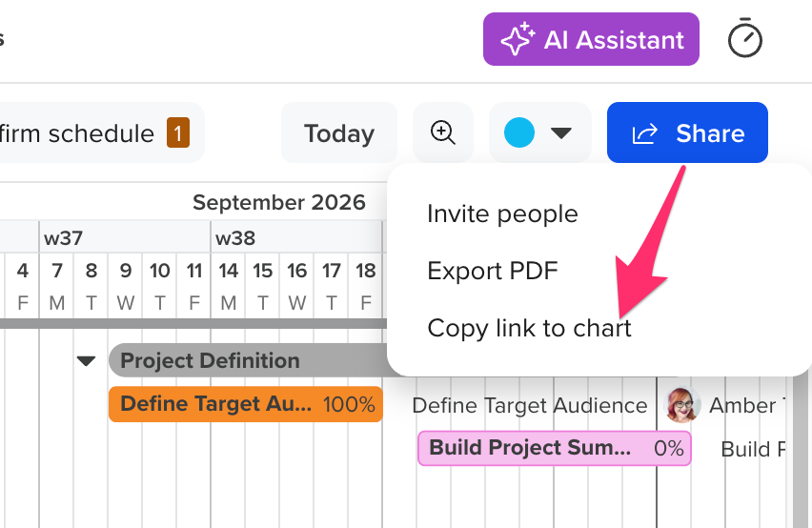This screenshot has width=812, height=528.
Task: Click the September 16 day column header
Action: [x=296, y=286]
